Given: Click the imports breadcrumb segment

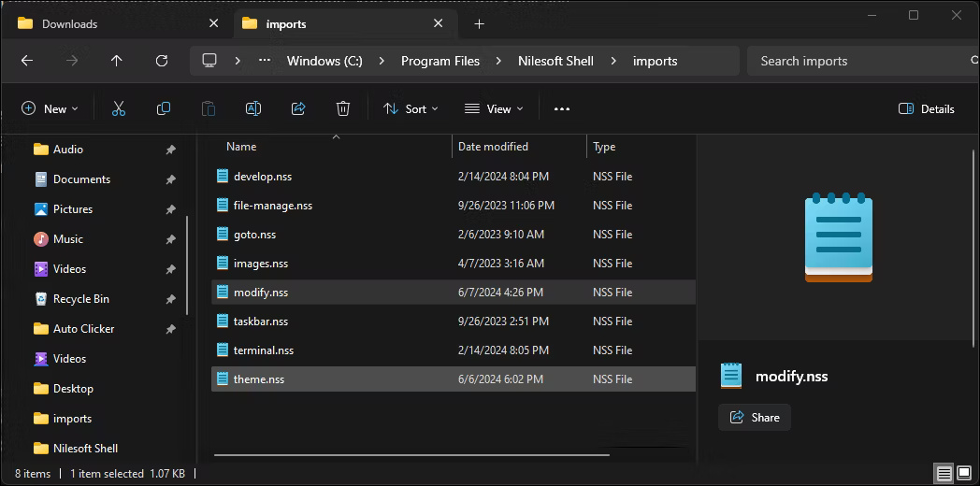Looking at the screenshot, I should [655, 61].
